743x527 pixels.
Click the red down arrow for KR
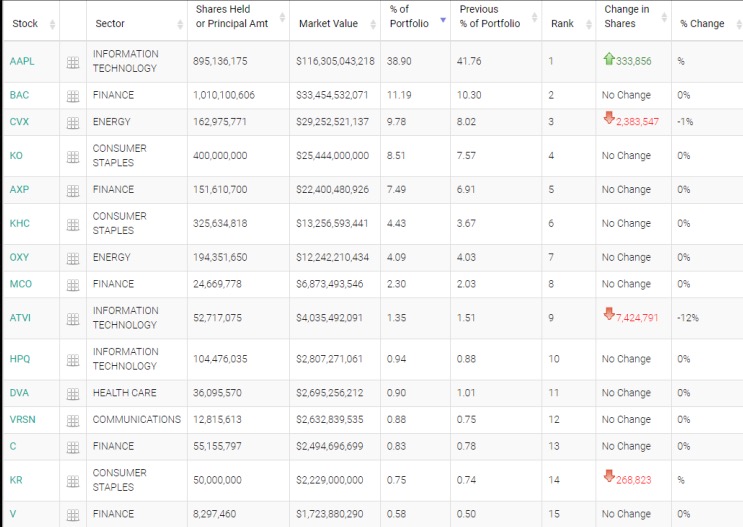click(609, 476)
